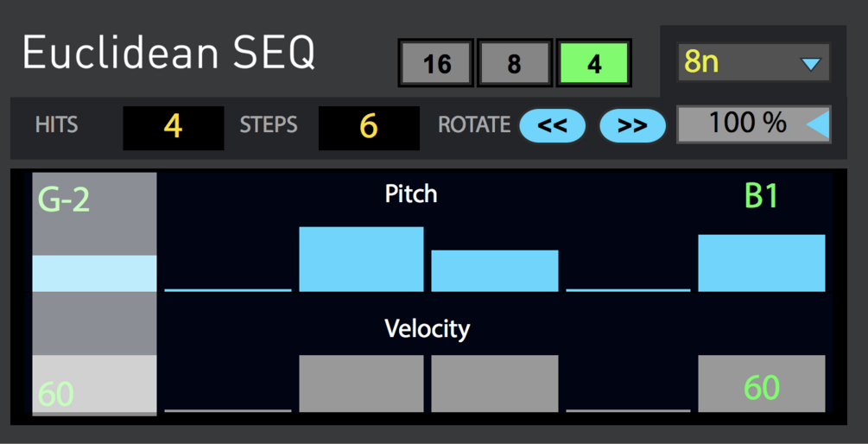
Task: Click the third step Pitch bar
Action: (x=495, y=270)
